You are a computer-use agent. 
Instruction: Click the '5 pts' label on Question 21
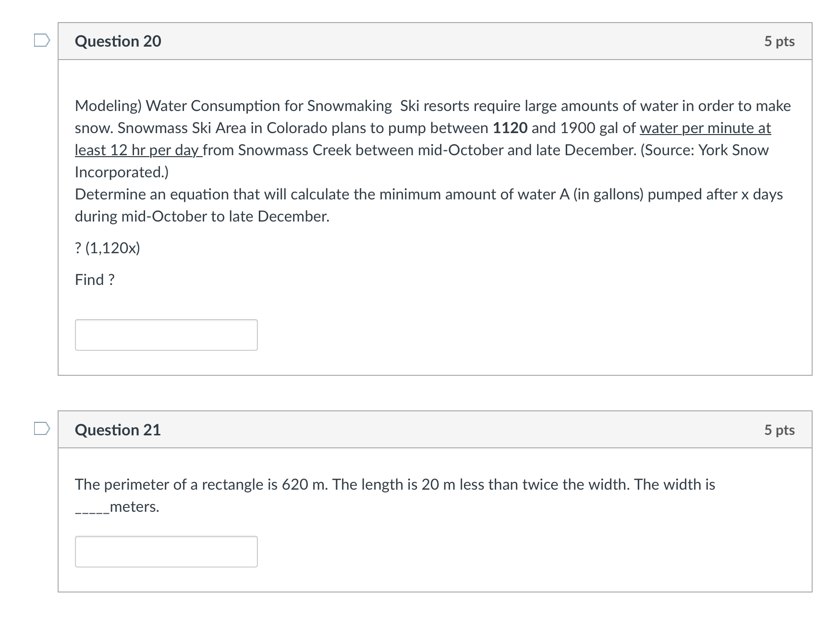(x=780, y=430)
